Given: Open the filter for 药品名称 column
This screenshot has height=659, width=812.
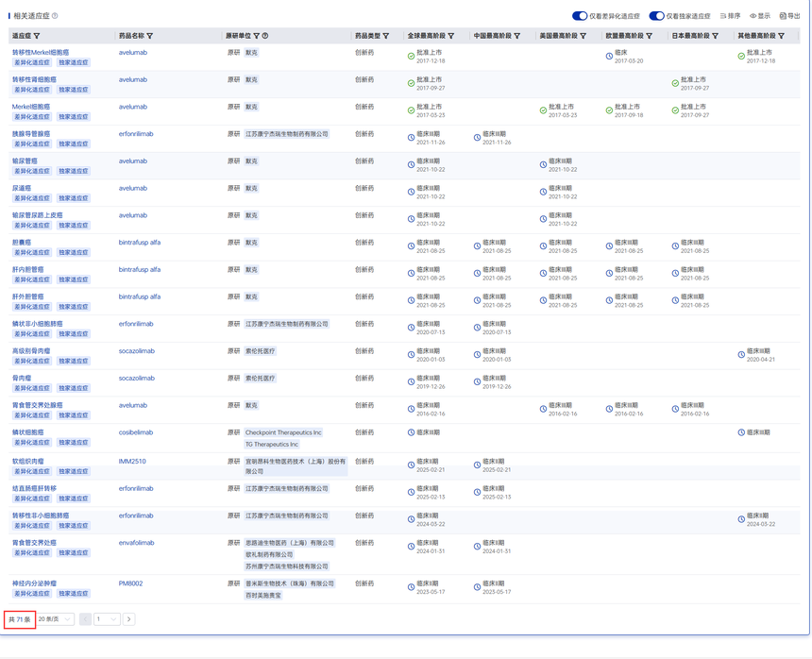Looking at the screenshot, I should (x=150, y=36).
